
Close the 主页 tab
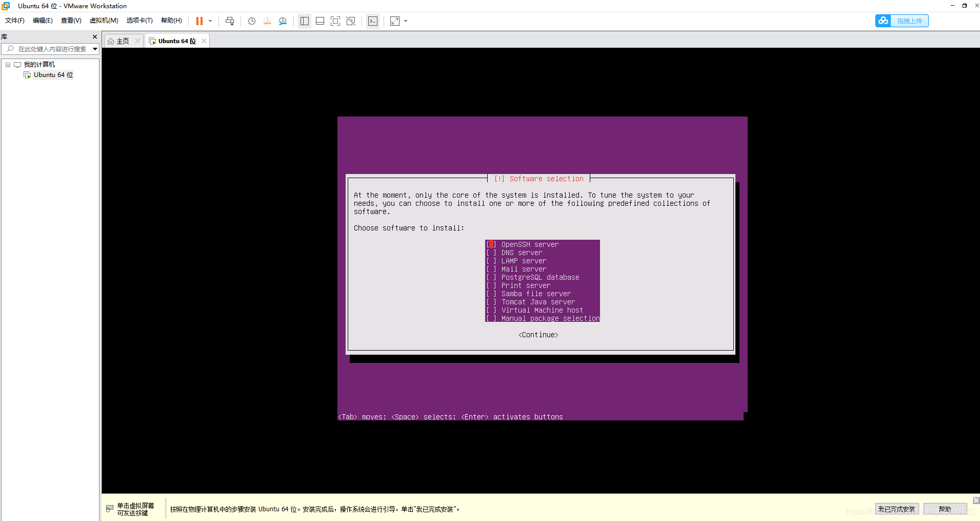tap(137, 41)
